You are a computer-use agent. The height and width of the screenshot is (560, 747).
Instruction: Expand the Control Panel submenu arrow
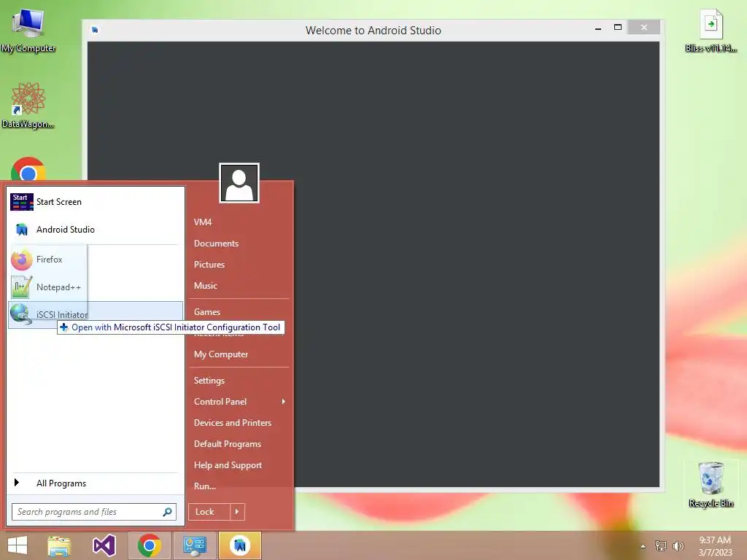284,402
